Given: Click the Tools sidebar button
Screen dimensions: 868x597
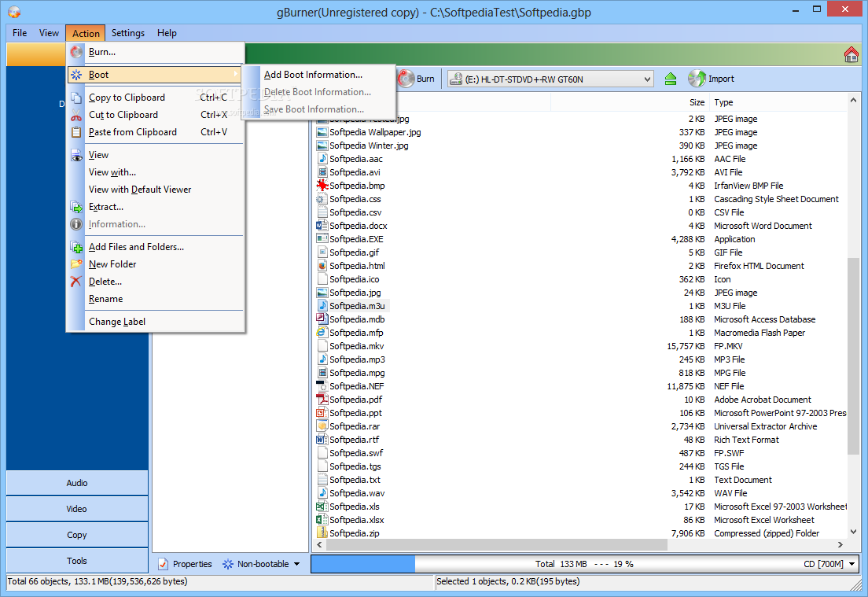Looking at the screenshot, I should tap(77, 561).
